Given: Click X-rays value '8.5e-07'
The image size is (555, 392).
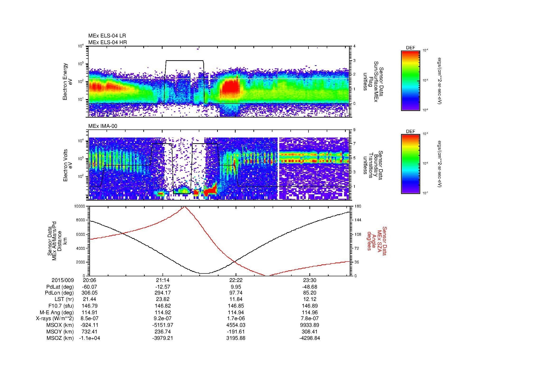Looking at the screenshot, I should (x=90, y=318).
